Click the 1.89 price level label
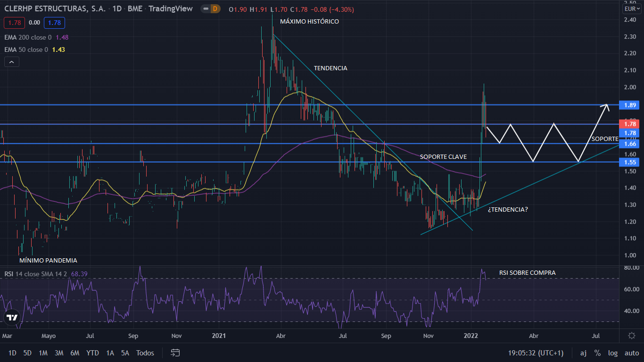This screenshot has height=362, width=644. 631,105
